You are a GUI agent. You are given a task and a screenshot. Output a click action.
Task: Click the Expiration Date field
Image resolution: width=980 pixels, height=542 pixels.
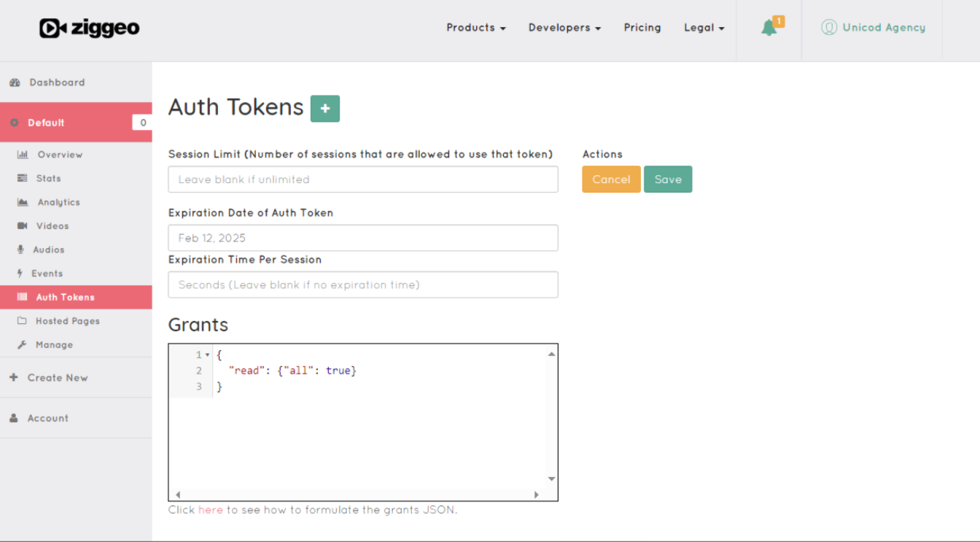pyautogui.click(x=363, y=238)
